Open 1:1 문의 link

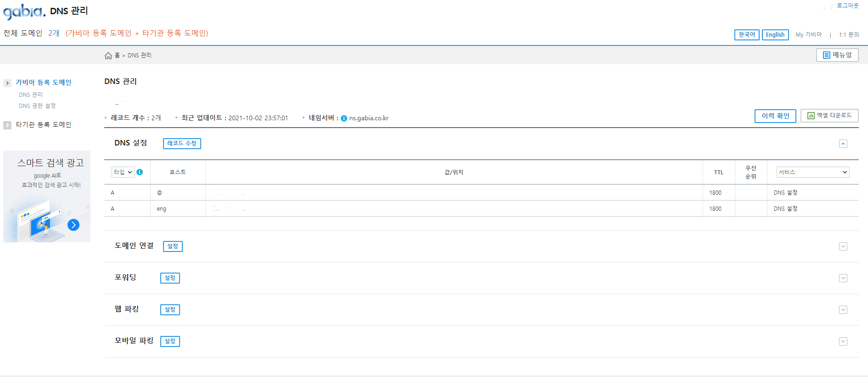(849, 35)
